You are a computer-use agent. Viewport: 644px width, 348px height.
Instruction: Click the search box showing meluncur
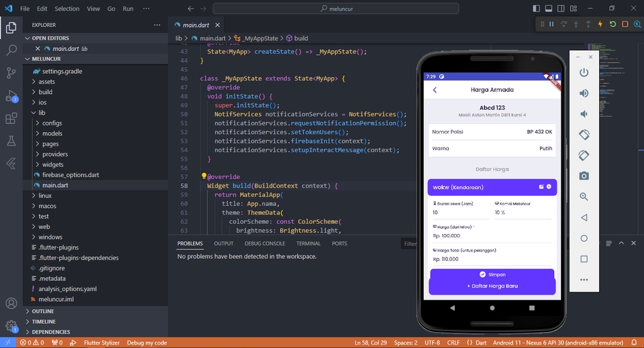[x=335, y=8]
